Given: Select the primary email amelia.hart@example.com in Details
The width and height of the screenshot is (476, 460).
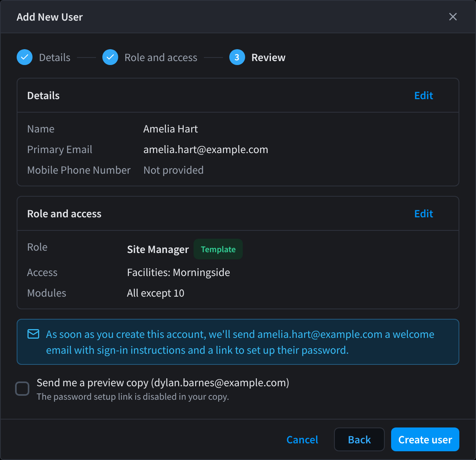Looking at the screenshot, I should pyautogui.click(x=205, y=149).
